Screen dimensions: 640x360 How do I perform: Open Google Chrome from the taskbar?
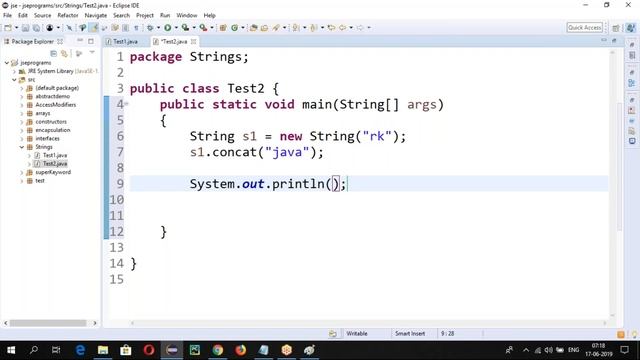click(218, 350)
